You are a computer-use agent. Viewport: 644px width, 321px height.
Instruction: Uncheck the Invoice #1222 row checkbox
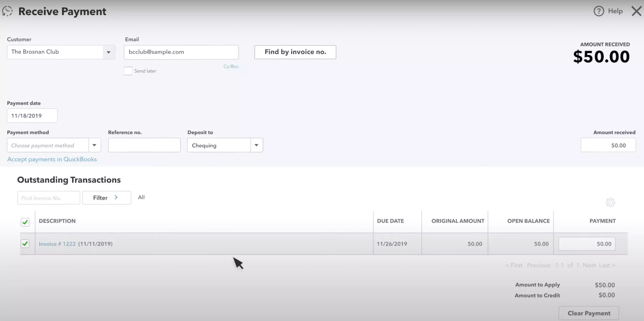[25, 243]
